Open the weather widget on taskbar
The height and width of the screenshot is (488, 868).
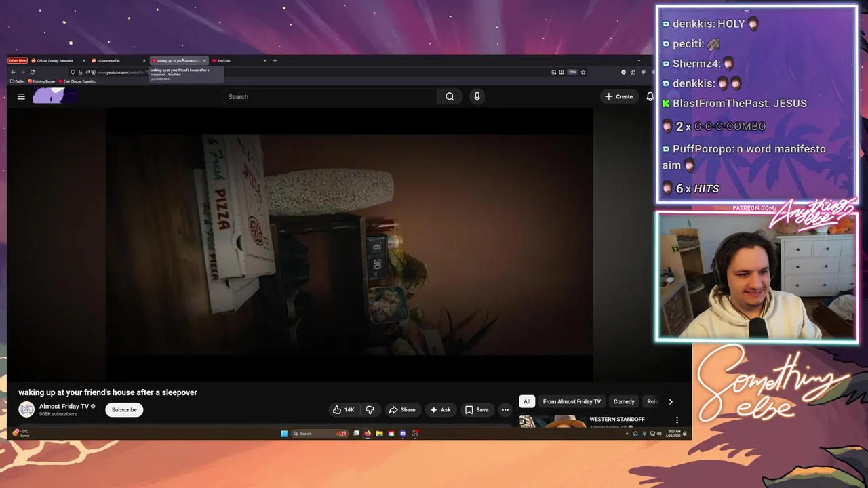pyautogui.click(x=20, y=433)
